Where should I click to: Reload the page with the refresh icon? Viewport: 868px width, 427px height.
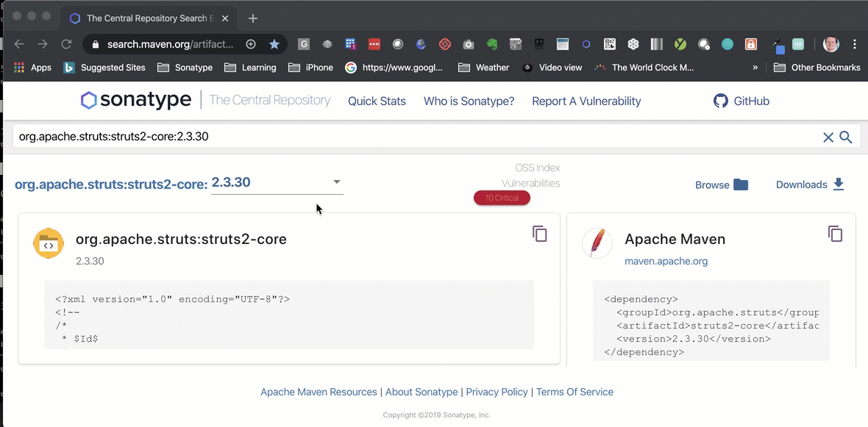pyautogui.click(x=66, y=44)
